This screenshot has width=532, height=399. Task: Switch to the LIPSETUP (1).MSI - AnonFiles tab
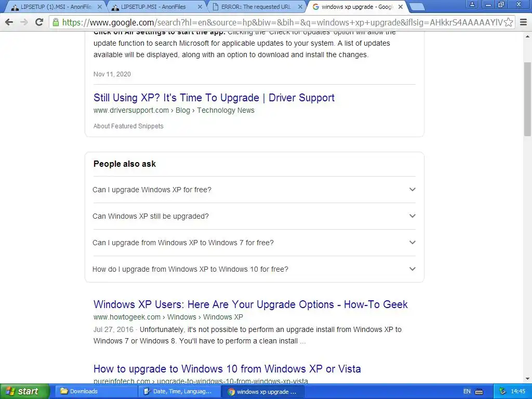point(56,7)
